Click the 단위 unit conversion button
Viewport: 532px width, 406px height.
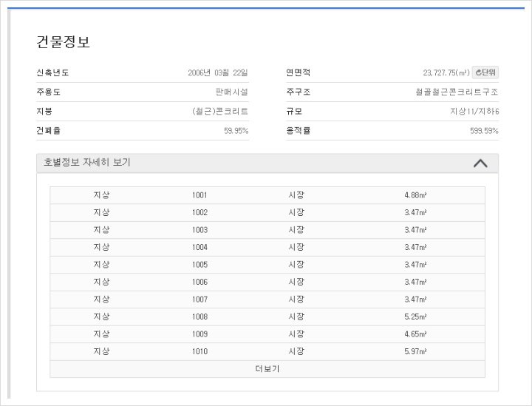tap(485, 72)
